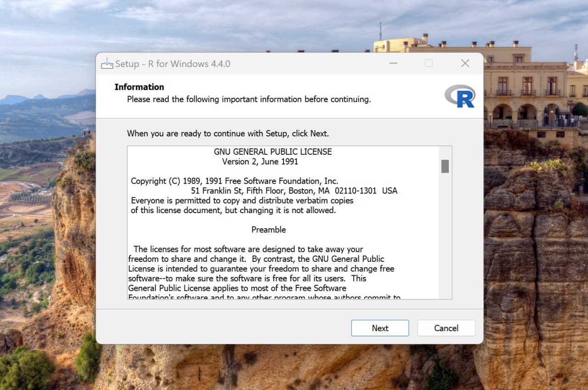Click the R logo icon

(460, 96)
